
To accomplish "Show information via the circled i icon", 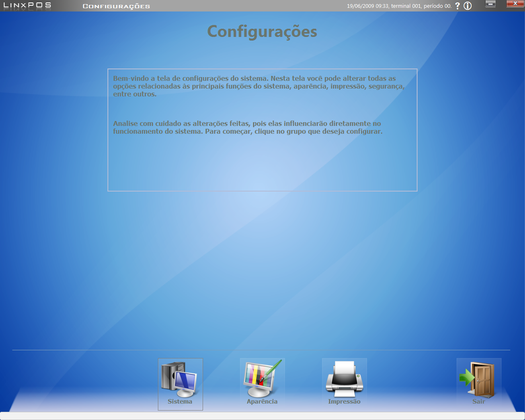I will (468, 6).
